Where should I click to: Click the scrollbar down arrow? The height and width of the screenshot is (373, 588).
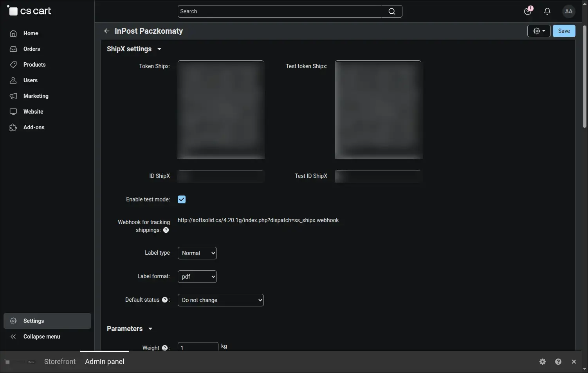[584, 369]
